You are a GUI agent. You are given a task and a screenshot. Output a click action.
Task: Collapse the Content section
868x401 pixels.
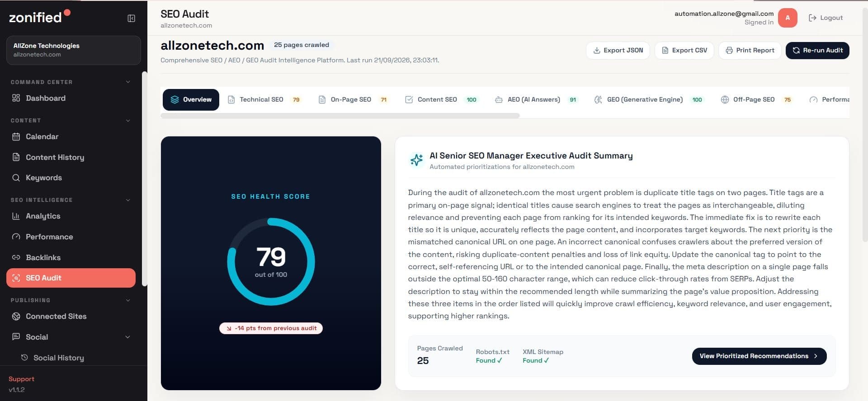click(128, 121)
